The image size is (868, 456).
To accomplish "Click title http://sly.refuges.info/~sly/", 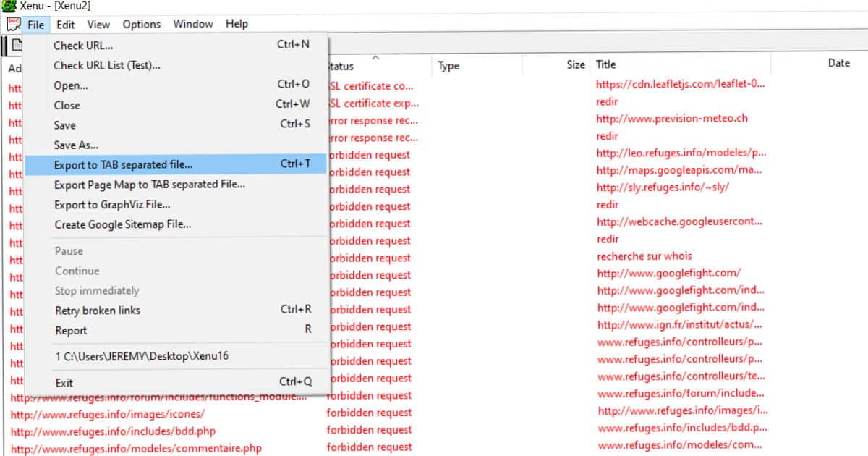I will coord(663,187).
